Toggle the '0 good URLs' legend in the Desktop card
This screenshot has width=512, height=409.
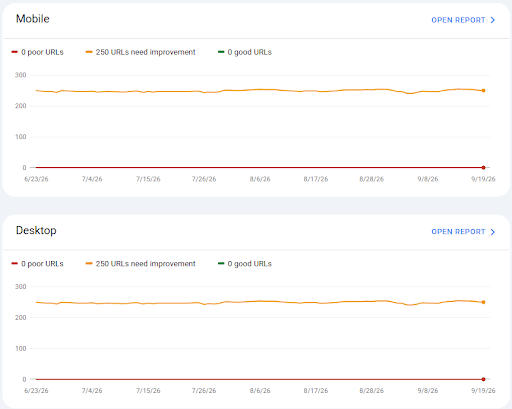tap(245, 264)
